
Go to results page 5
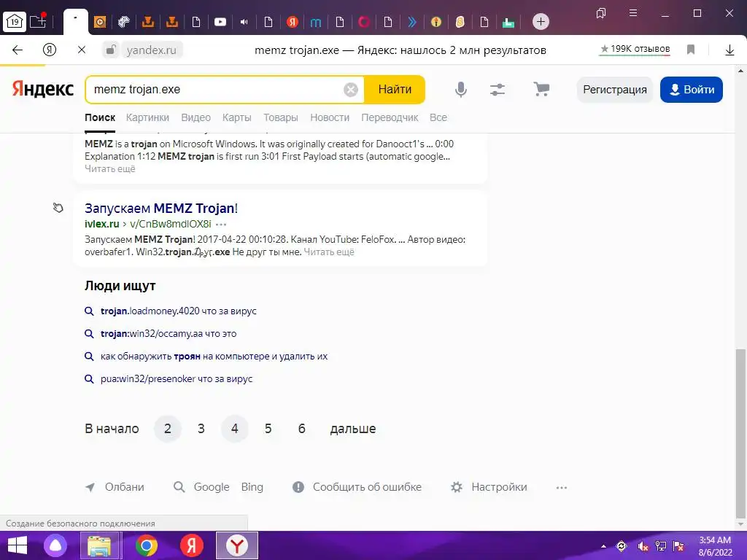[268, 429]
